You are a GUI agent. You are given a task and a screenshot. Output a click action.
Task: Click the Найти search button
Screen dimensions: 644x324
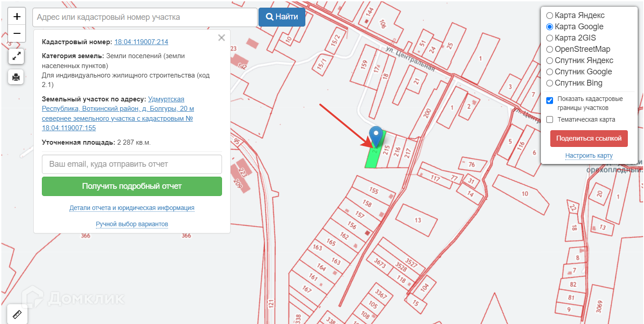[x=282, y=17]
